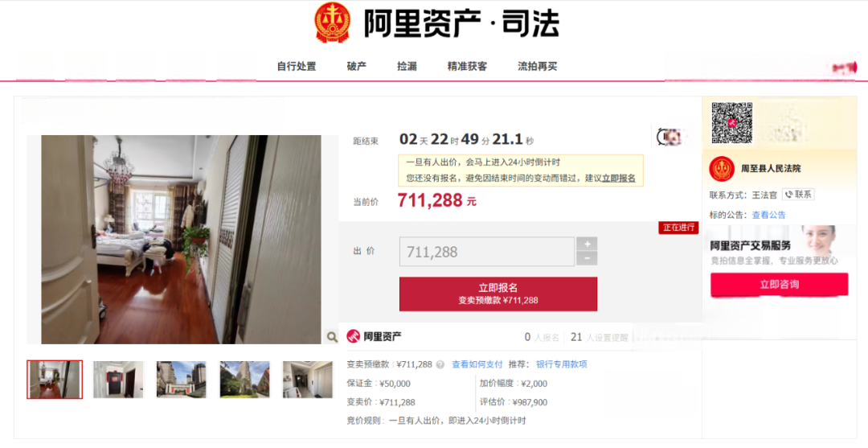868x448 pixels.
Task: Open the 流拍再买 navigation tab
Action: (537, 67)
